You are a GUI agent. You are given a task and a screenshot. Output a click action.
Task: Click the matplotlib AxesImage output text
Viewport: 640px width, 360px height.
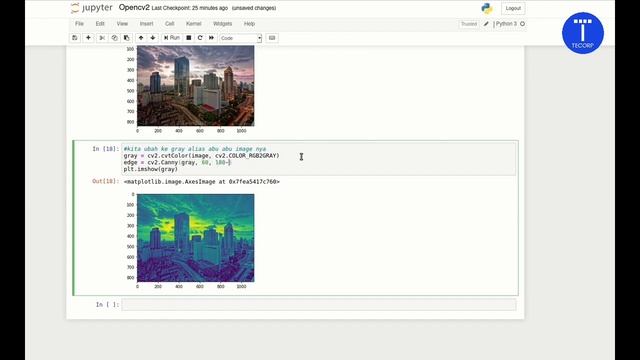coord(202,182)
